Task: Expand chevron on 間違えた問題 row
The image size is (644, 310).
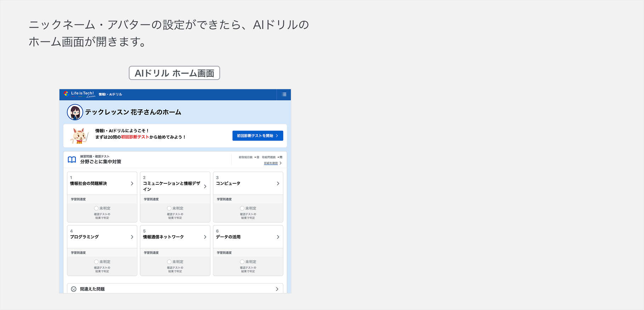Action: [x=277, y=289]
